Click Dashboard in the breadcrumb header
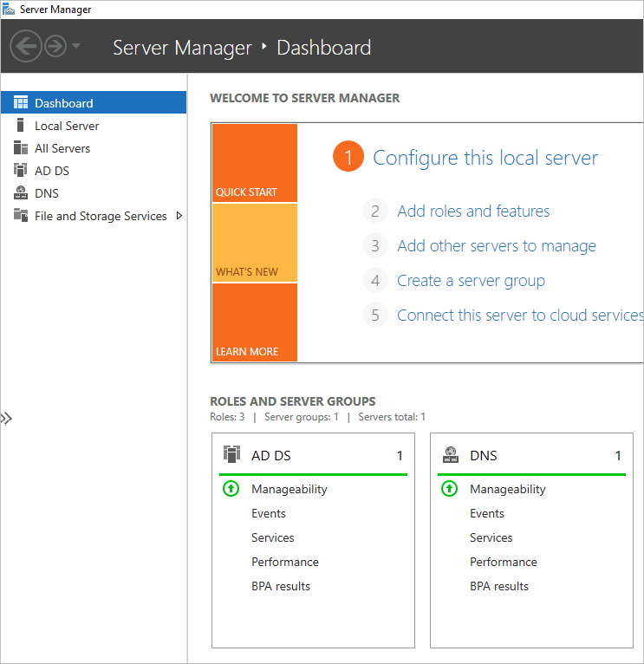Viewport: 644px width, 664px height. pyautogui.click(x=324, y=48)
